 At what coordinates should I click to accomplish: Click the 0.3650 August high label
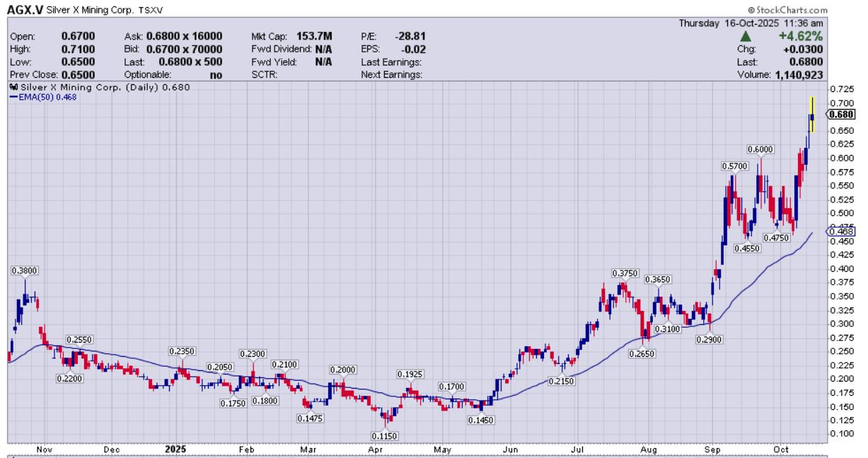pos(658,280)
